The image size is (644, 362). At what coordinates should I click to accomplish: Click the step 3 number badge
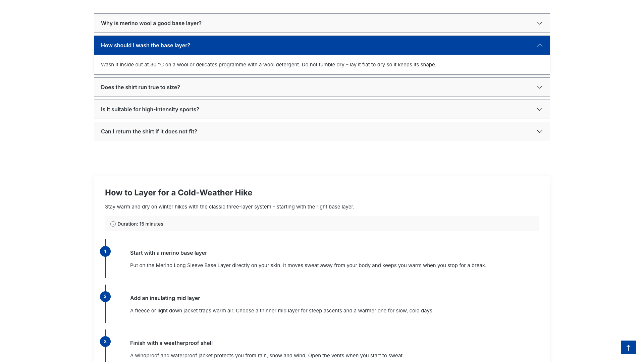click(x=105, y=342)
